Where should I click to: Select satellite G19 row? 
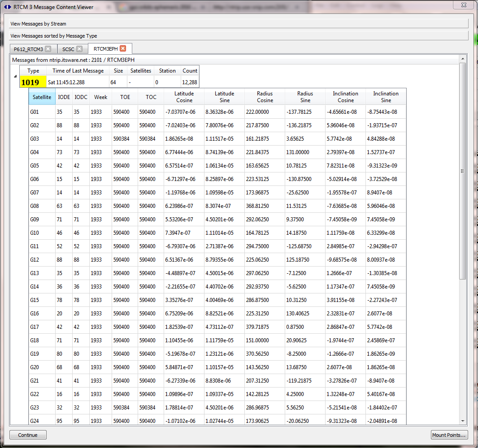tap(217, 353)
